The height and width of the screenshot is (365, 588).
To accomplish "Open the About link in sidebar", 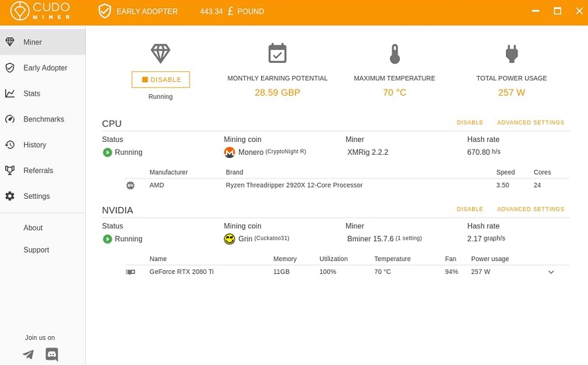I will (x=33, y=228).
